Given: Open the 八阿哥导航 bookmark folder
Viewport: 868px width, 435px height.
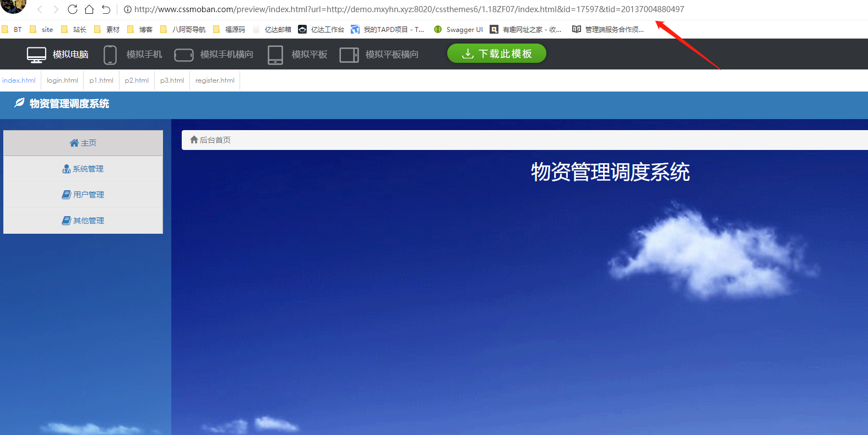Looking at the screenshot, I should pos(183,30).
